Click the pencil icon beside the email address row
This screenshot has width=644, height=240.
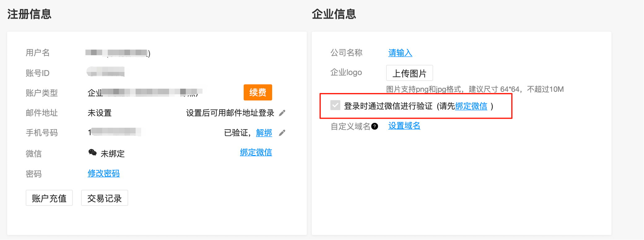pos(282,113)
